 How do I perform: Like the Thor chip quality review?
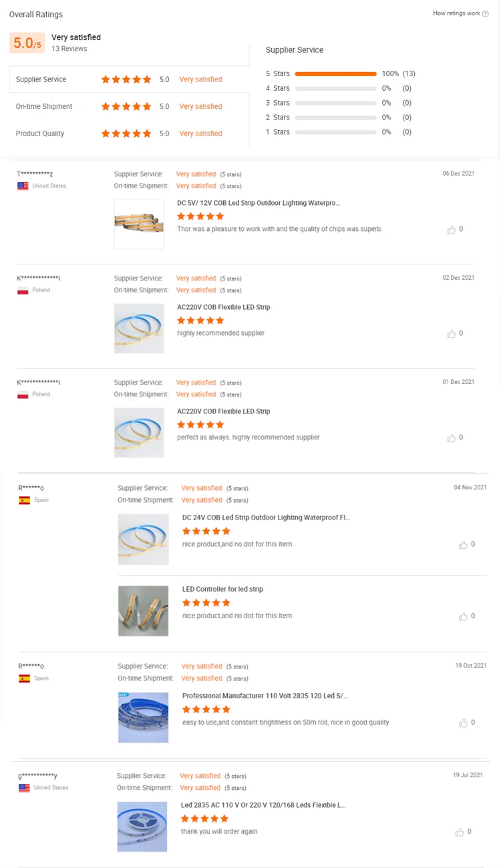pos(452,230)
